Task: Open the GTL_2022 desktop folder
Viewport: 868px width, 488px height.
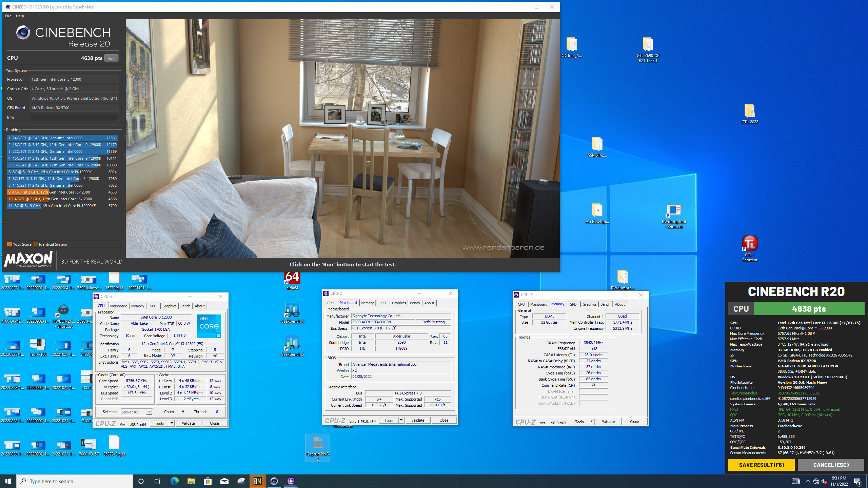Action: [750, 114]
